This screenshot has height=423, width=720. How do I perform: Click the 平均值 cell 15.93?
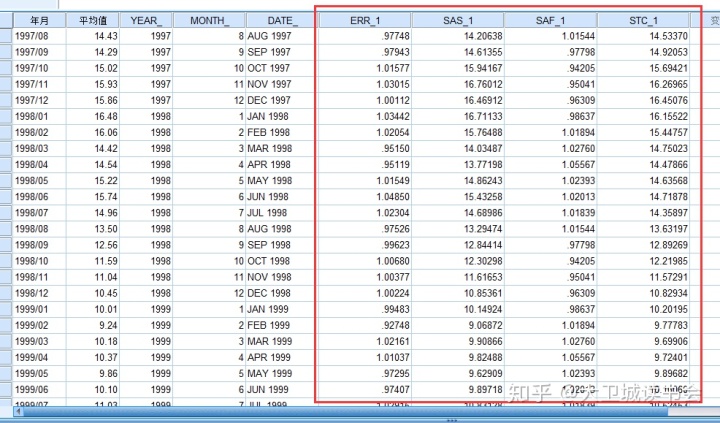pyautogui.click(x=93, y=85)
